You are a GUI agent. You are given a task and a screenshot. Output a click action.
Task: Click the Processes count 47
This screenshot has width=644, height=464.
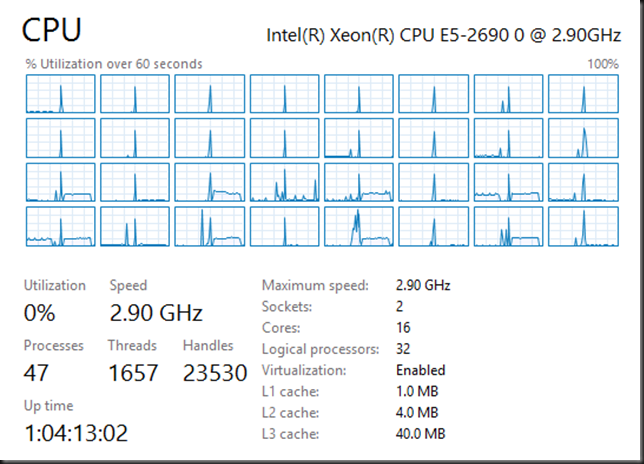[36, 373]
